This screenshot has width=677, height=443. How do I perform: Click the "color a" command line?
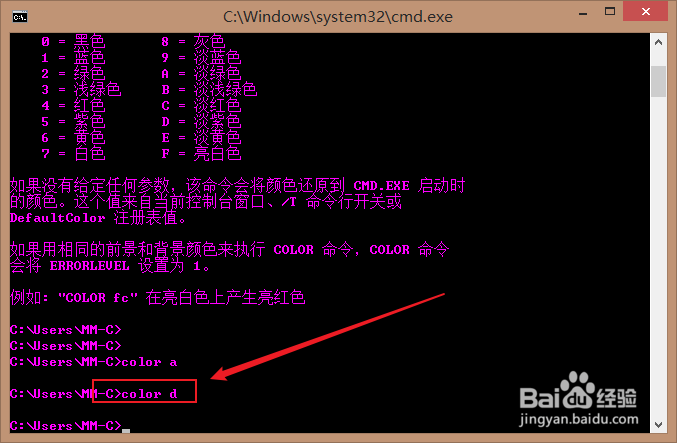(x=93, y=362)
